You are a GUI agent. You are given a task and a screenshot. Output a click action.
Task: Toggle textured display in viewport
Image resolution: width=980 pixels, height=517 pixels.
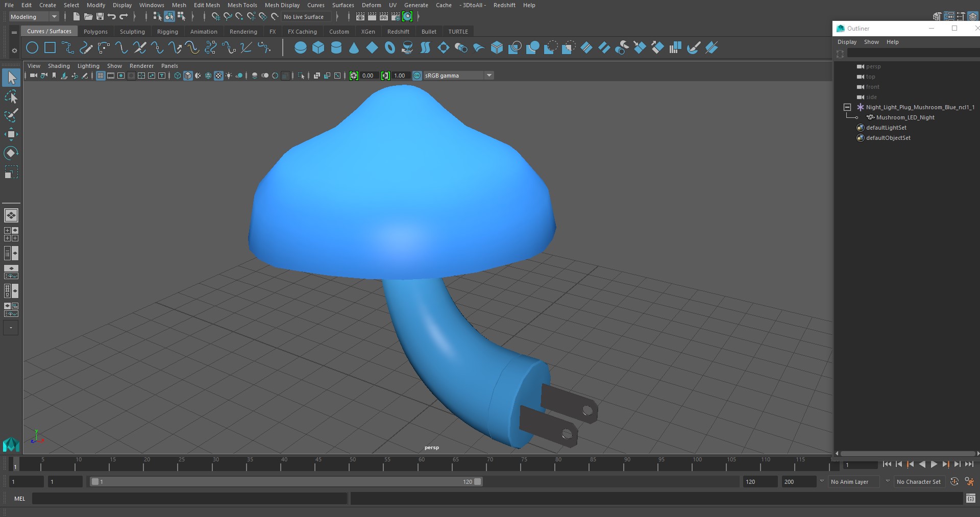[218, 76]
